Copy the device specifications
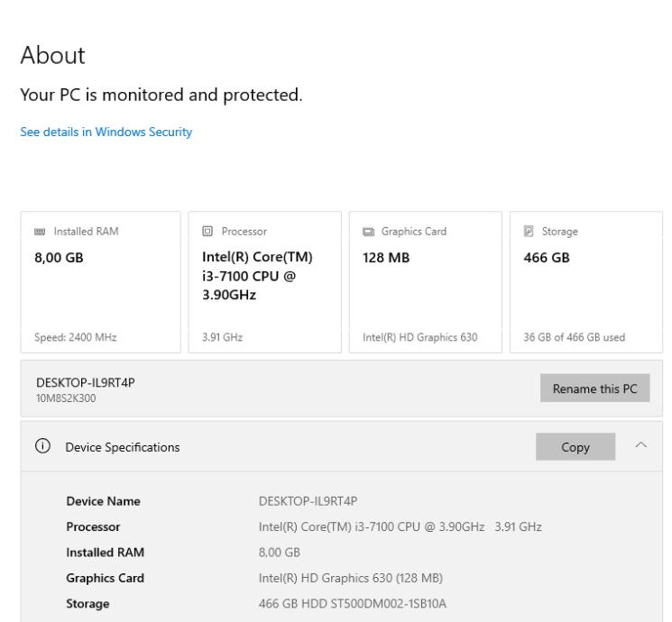The width and height of the screenshot is (672, 622). click(x=575, y=446)
